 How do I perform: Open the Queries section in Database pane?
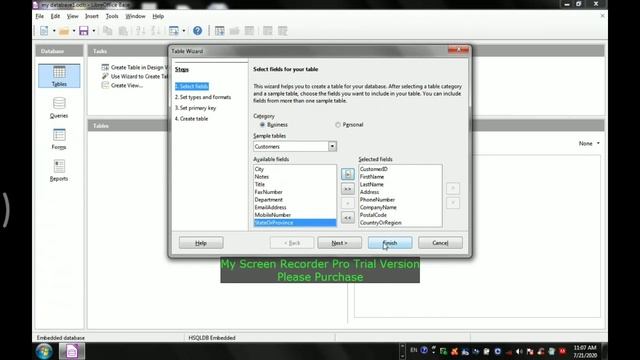(x=59, y=108)
